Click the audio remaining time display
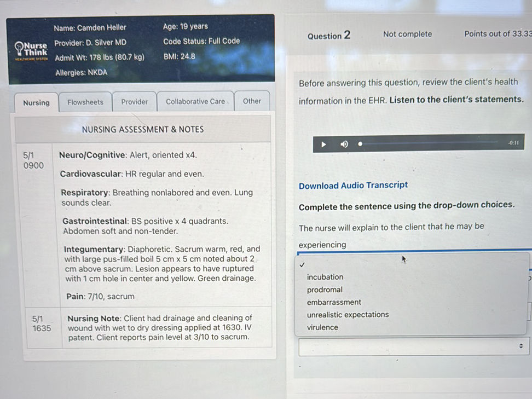 (x=513, y=143)
